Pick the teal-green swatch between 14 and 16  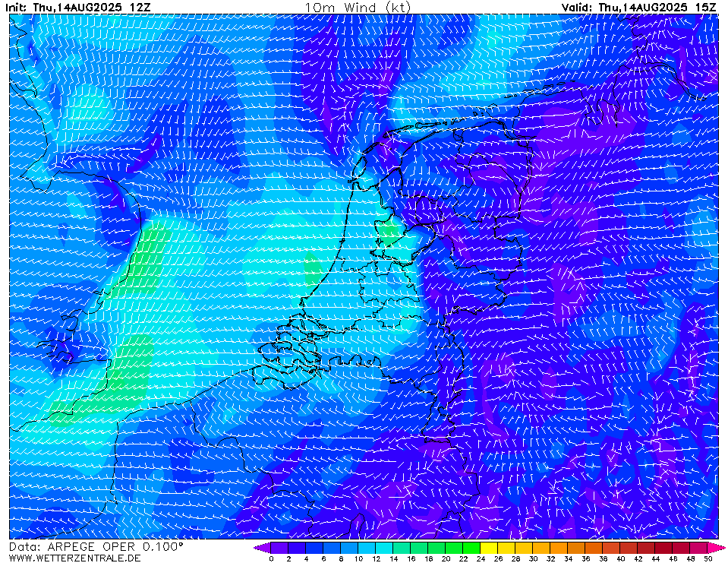click(402, 548)
